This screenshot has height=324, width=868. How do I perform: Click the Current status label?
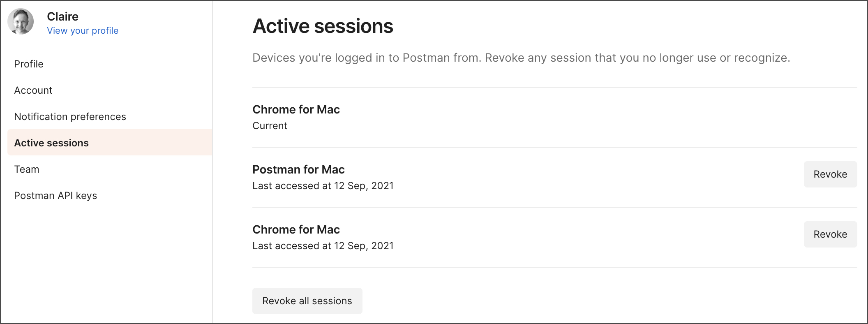tap(270, 126)
